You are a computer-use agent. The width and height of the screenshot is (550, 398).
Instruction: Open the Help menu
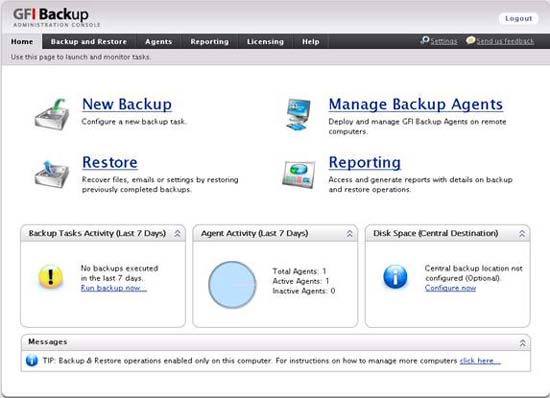(x=311, y=41)
